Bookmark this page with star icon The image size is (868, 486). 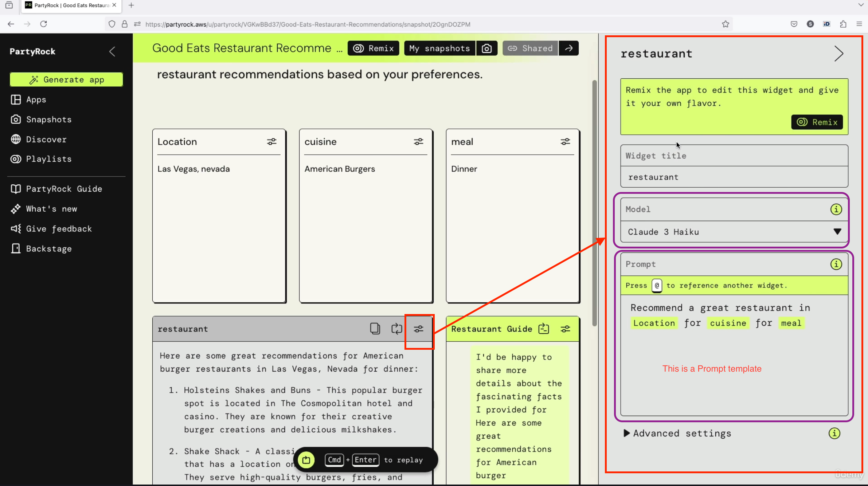tap(726, 24)
